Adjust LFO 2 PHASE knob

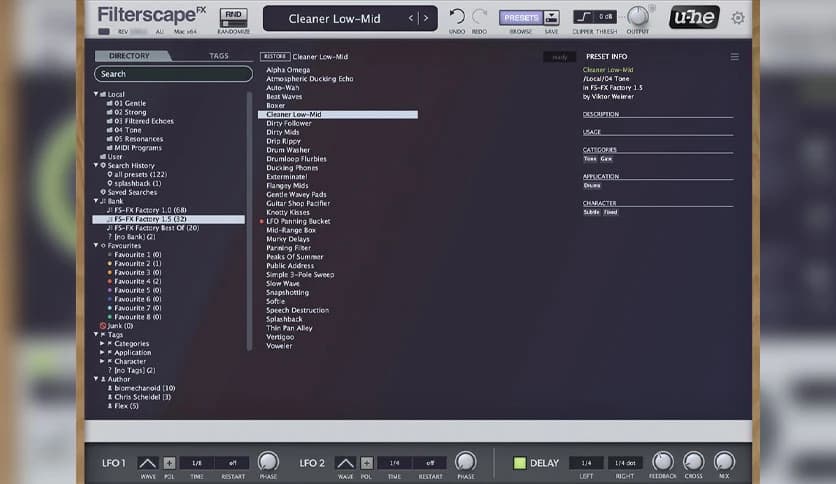pos(465,462)
